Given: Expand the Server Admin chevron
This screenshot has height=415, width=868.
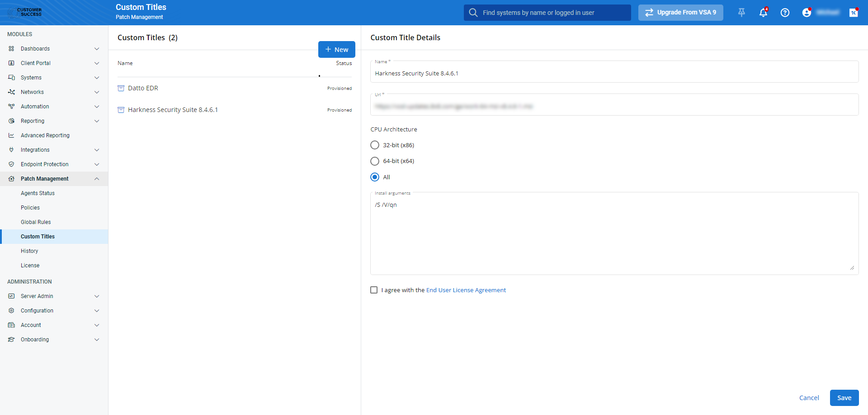Looking at the screenshot, I should click(97, 296).
